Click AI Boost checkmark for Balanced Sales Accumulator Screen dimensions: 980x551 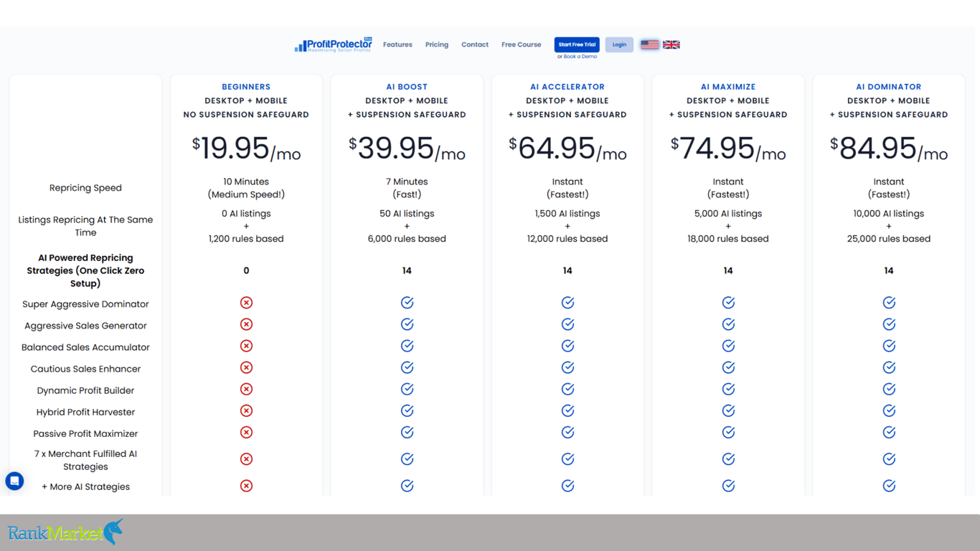[407, 346]
